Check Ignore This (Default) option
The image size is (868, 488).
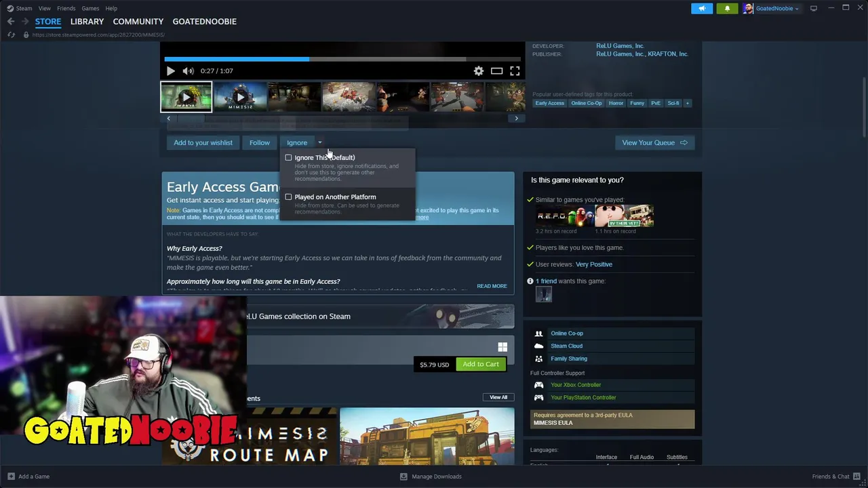coord(288,157)
